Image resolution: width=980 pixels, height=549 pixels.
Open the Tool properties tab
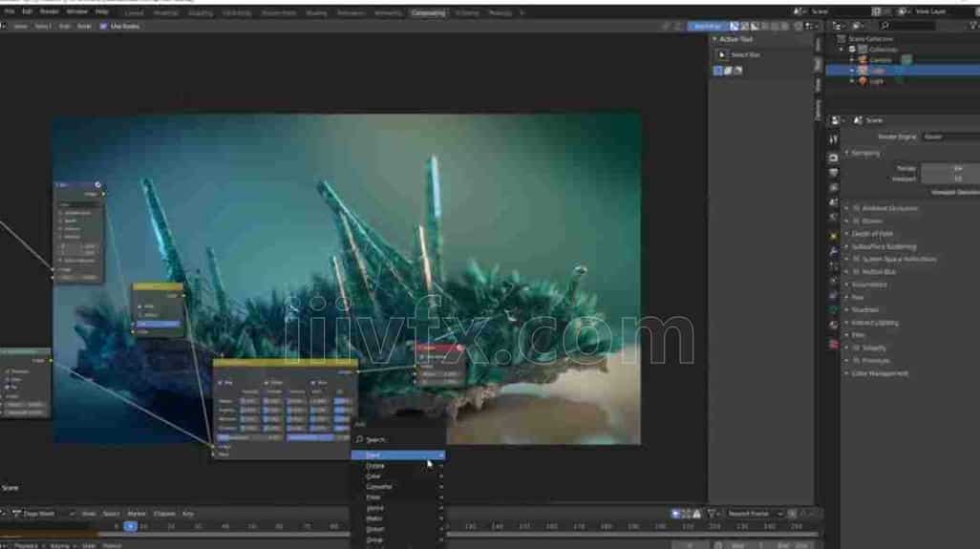tap(833, 140)
